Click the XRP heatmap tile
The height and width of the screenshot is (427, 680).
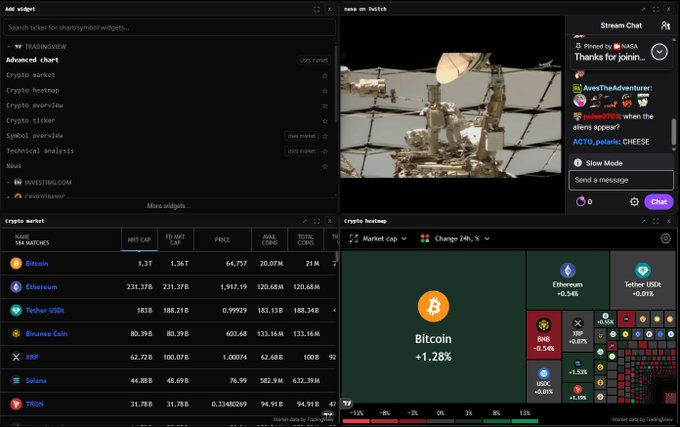578,332
